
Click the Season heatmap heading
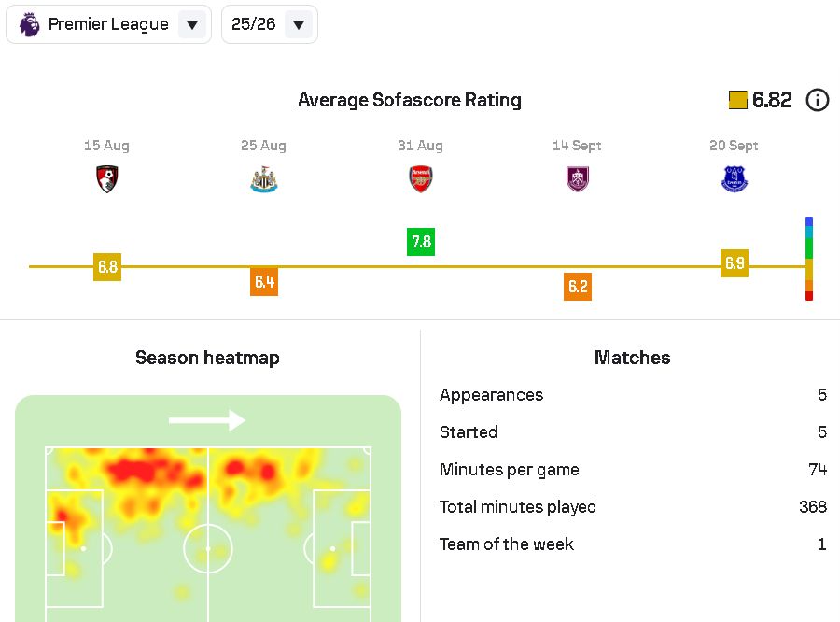(x=207, y=357)
